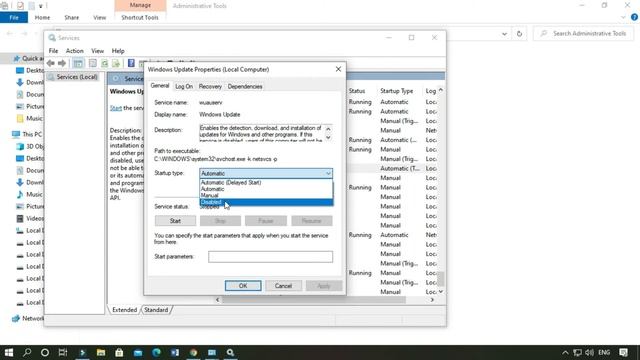
Task: Click the Refresh icon in Services toolbar
Action: [x=104, y=63]
